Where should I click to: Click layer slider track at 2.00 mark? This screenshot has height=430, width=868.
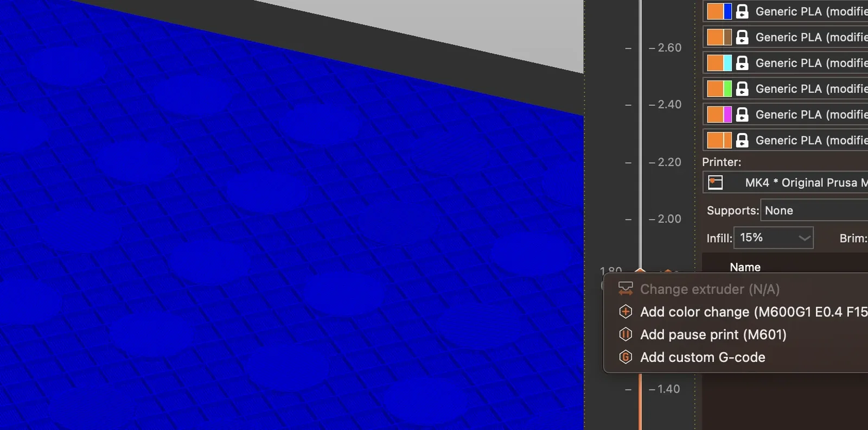click(640, 219)
